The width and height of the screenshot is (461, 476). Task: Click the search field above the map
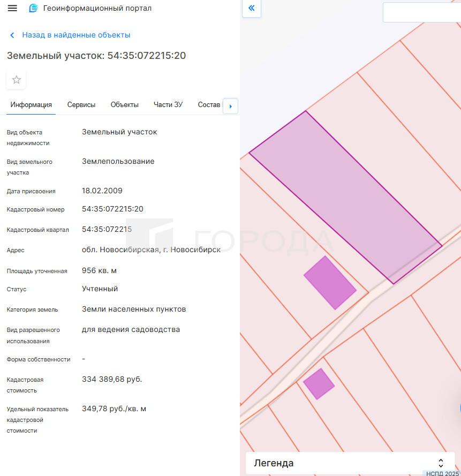(422, 12)
